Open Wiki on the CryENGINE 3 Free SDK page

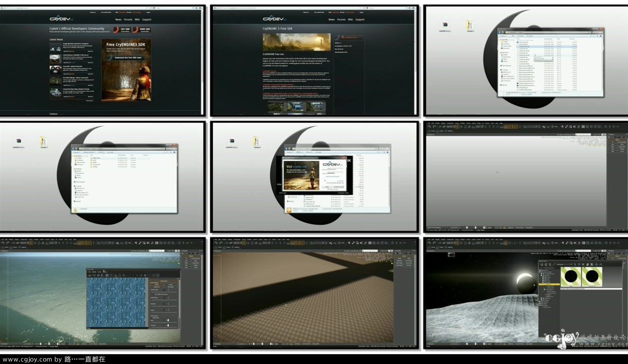click(x=351, y=20)
